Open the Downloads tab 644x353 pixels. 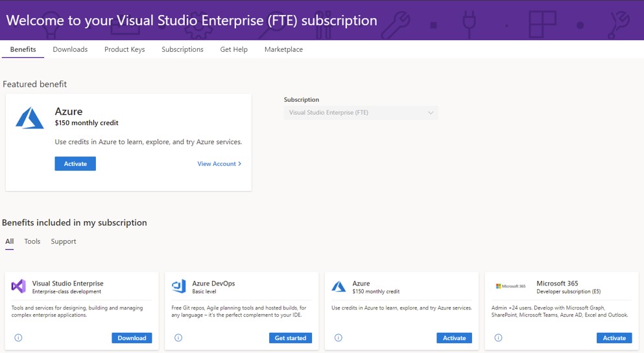click(x=70, y=49)
